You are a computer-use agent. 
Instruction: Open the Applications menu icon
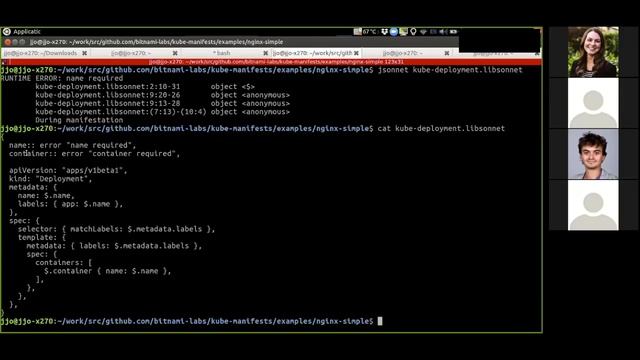(x=7, y=31)
